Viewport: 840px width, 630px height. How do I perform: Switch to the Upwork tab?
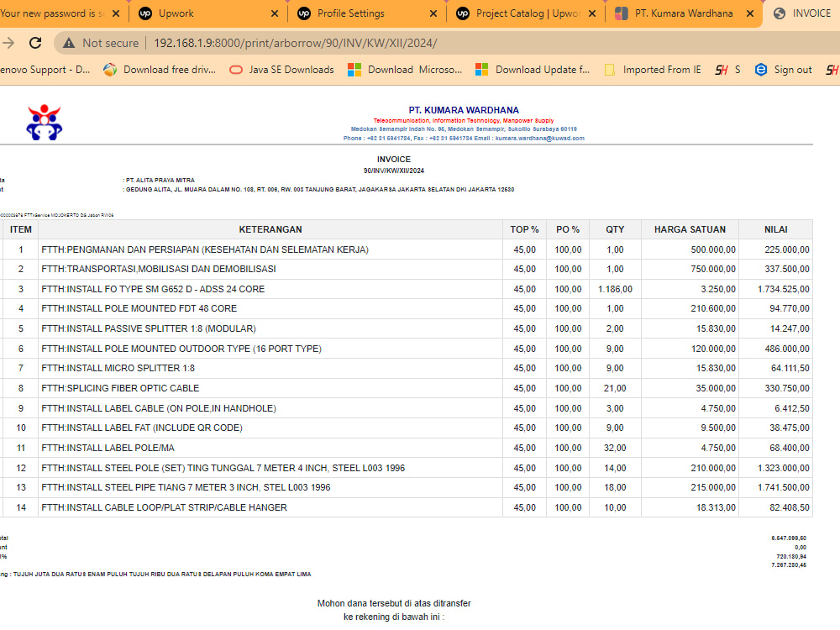207,13
